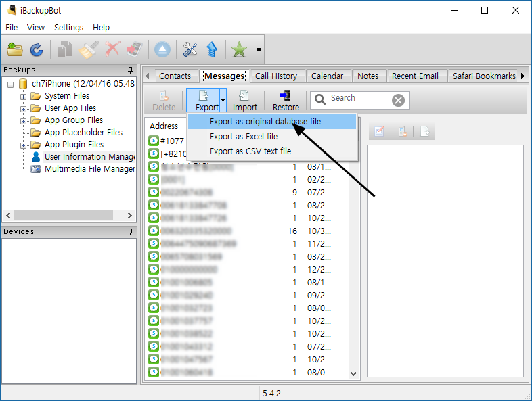Open the toolbar overflow options arrow
This screenshot has height=401, width=532.
pyautogui.click(x=259, y=50)
